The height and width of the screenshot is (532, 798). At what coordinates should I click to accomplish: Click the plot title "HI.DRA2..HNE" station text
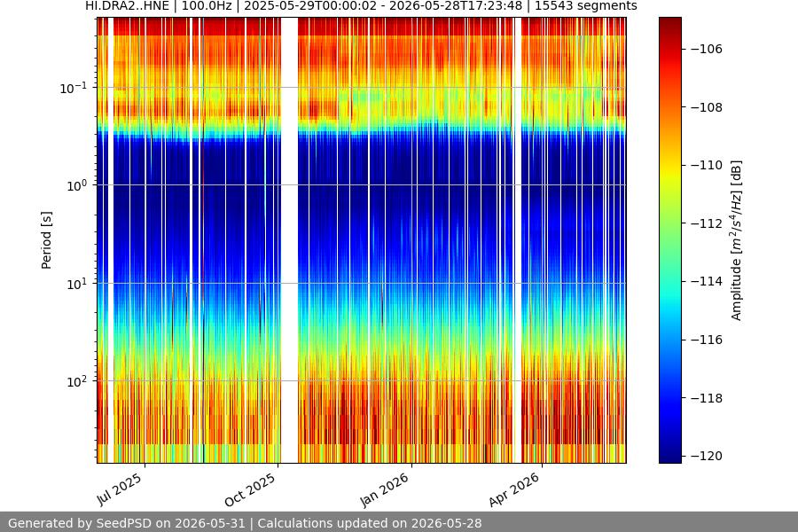click(127, 6)
